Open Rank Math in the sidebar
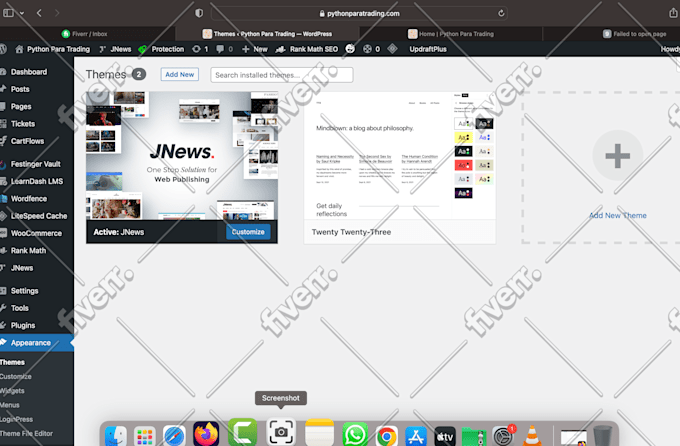This screenshot has width=680, height=446. coord(28,251)
